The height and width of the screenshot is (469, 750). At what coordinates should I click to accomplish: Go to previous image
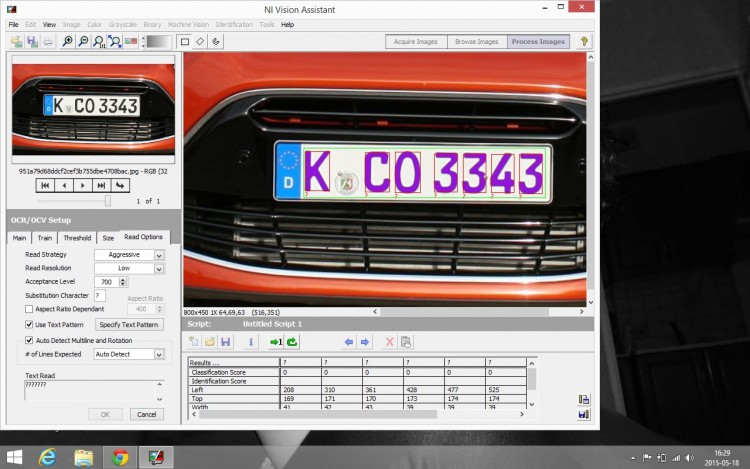click(64, 185)
